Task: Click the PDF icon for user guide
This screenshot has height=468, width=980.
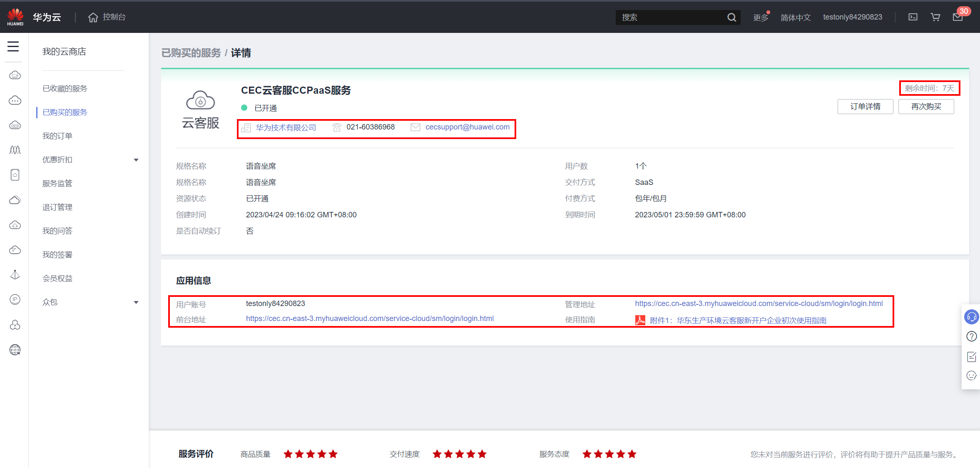Action: click(640, 320)
